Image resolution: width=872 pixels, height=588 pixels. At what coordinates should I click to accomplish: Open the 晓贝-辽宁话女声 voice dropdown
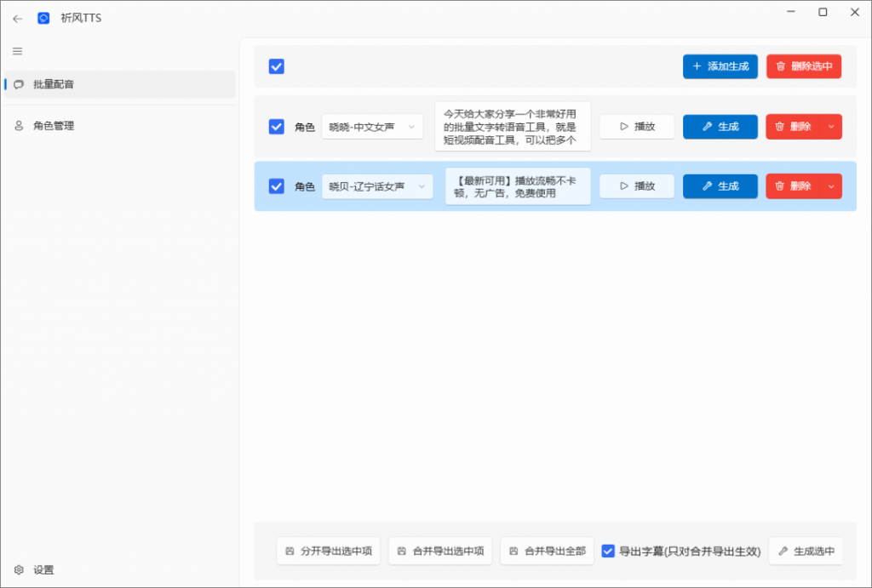click(x=377, y=186)
